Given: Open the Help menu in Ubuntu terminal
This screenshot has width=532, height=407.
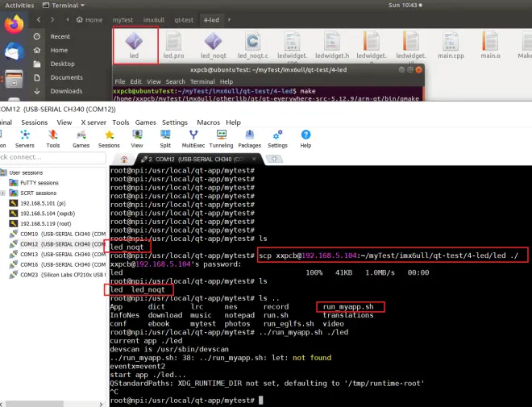Looking at the screenshot, I should (x=227, y=81).
